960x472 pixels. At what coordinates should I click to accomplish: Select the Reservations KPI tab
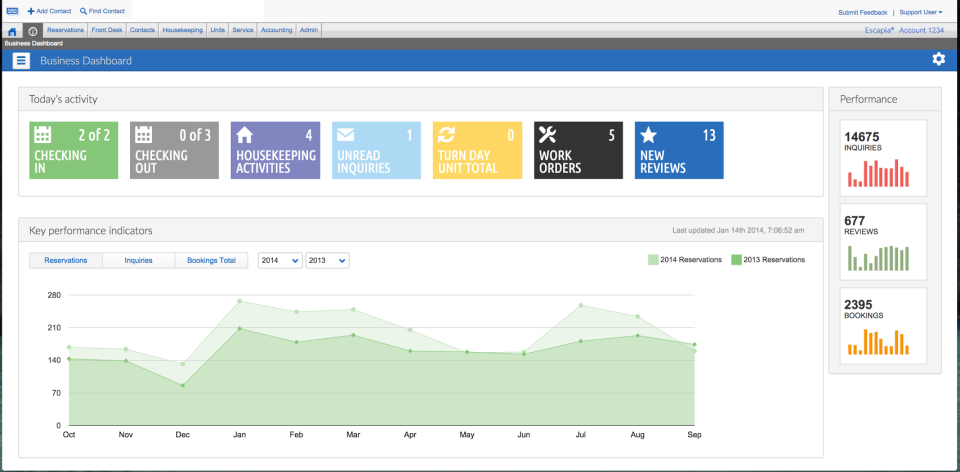(x=66, y=260)
